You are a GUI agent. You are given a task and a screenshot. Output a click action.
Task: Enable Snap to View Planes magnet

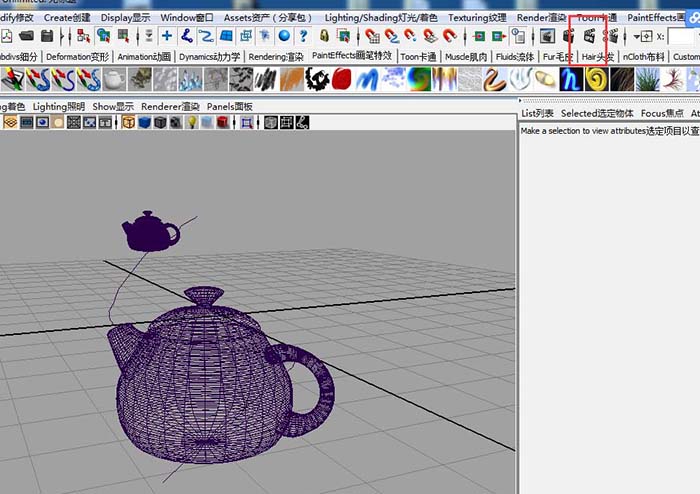[x=430, y=36]
